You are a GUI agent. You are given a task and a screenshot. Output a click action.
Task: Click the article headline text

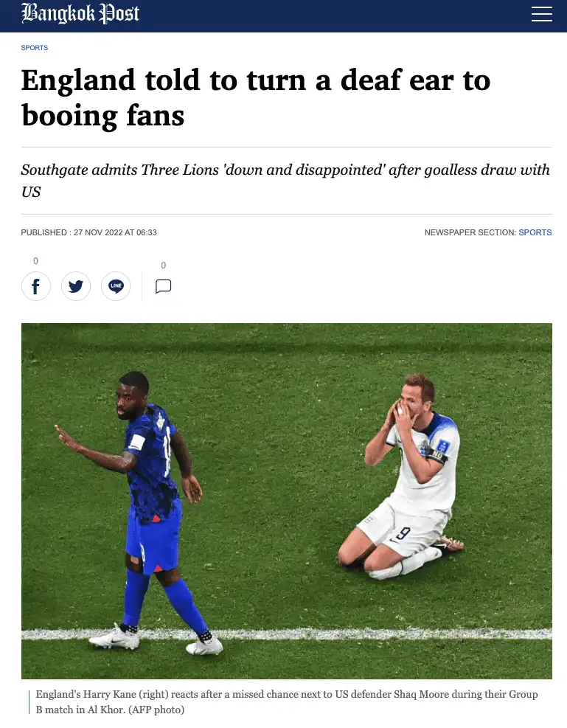256,97
